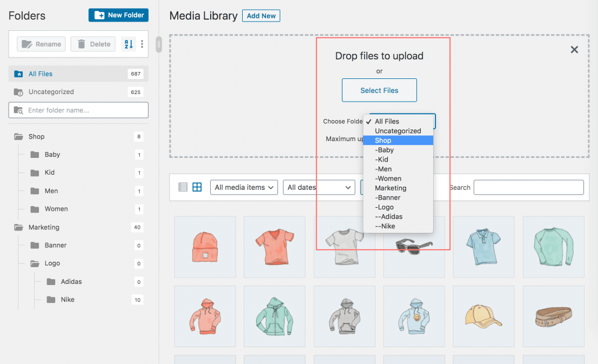
Task: Select Shop from the folder list
Action: [x=383, y=140]
